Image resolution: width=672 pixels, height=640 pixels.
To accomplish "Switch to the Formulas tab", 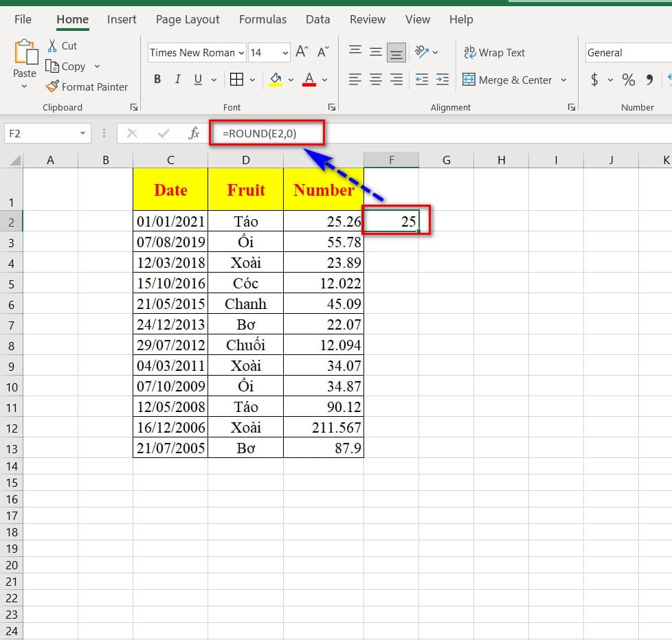I will click(x=262, y=20).
